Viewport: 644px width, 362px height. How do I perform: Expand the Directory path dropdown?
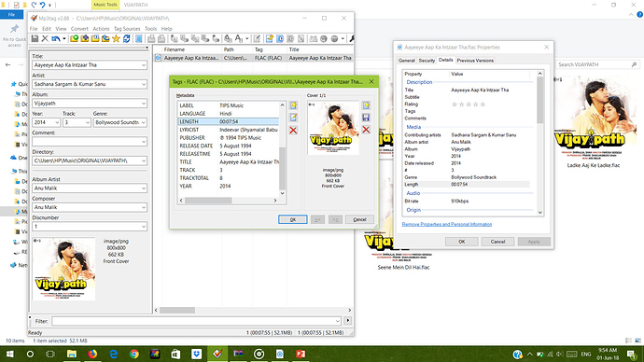coord(144,160)
